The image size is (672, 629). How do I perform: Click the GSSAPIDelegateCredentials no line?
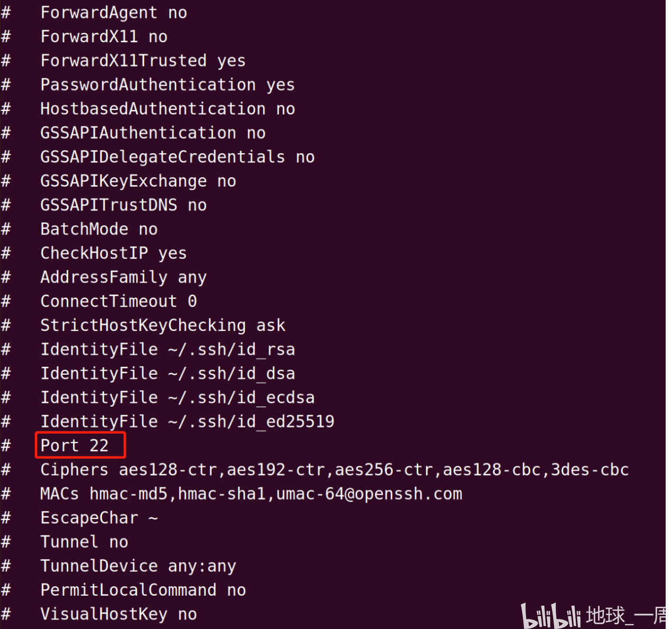[x=178, y=157]
